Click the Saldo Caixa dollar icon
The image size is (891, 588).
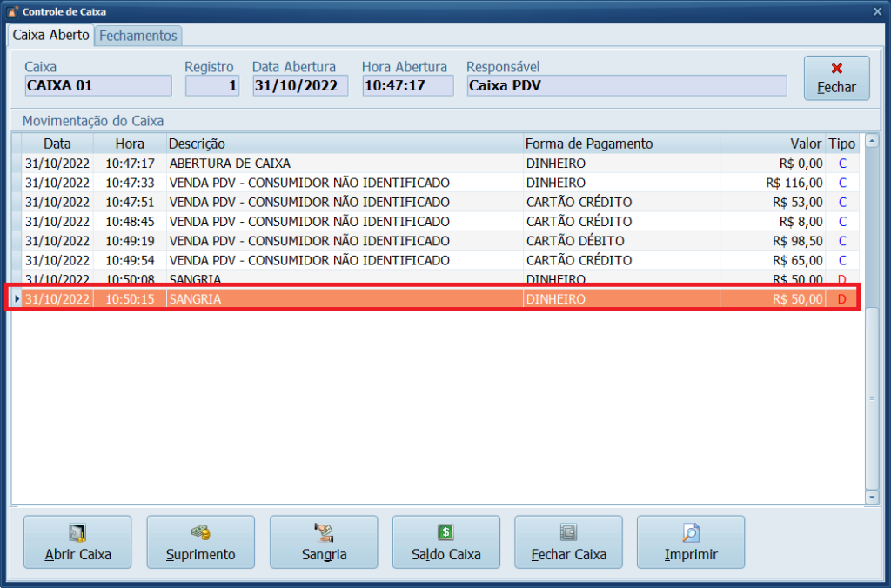(x=445, y=532)
